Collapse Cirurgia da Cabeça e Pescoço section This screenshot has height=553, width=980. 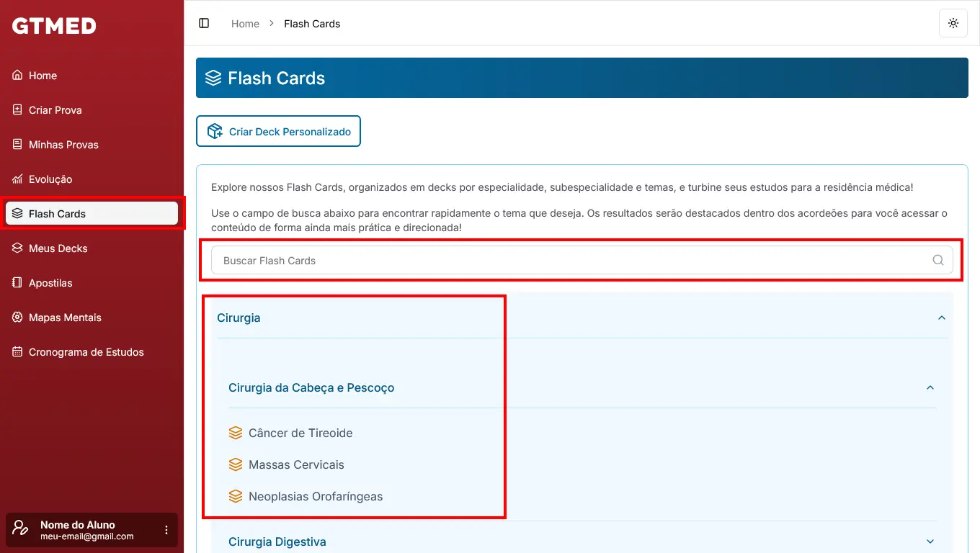click(930, 387)
